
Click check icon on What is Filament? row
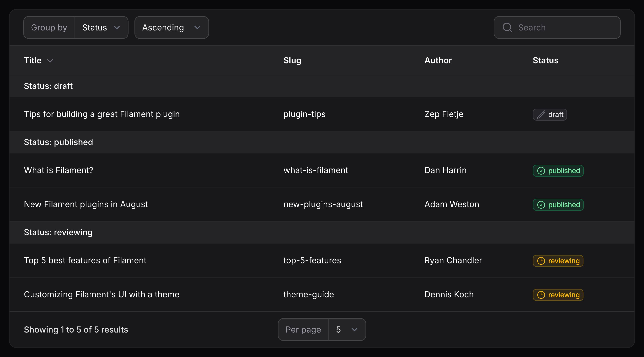(x=541, y=171)
